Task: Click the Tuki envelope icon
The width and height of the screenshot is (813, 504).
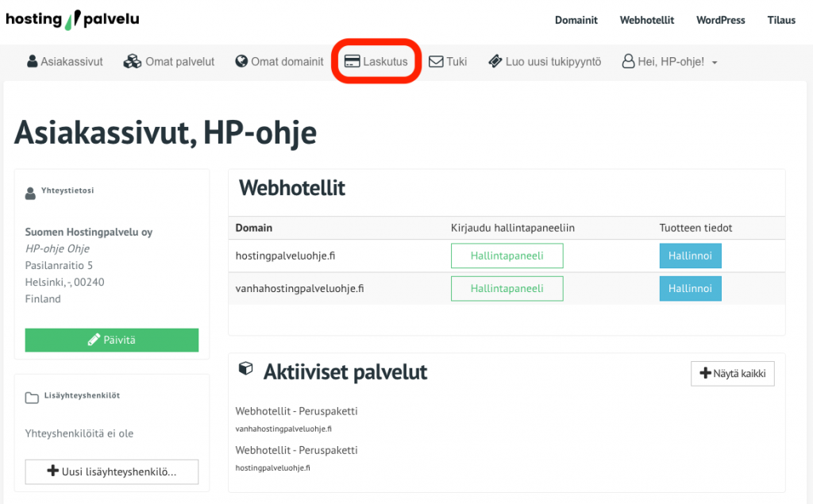Action: coord(436,62)
